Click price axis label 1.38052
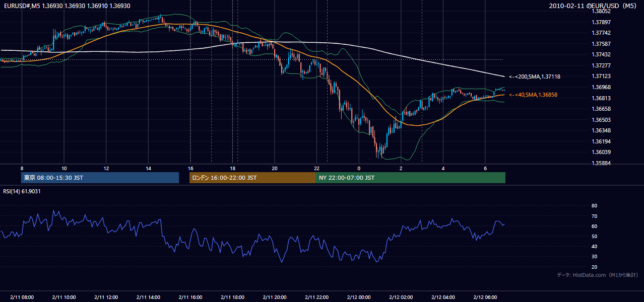Image resolution: width=644 pixels, height=302 pixels. 602,11
